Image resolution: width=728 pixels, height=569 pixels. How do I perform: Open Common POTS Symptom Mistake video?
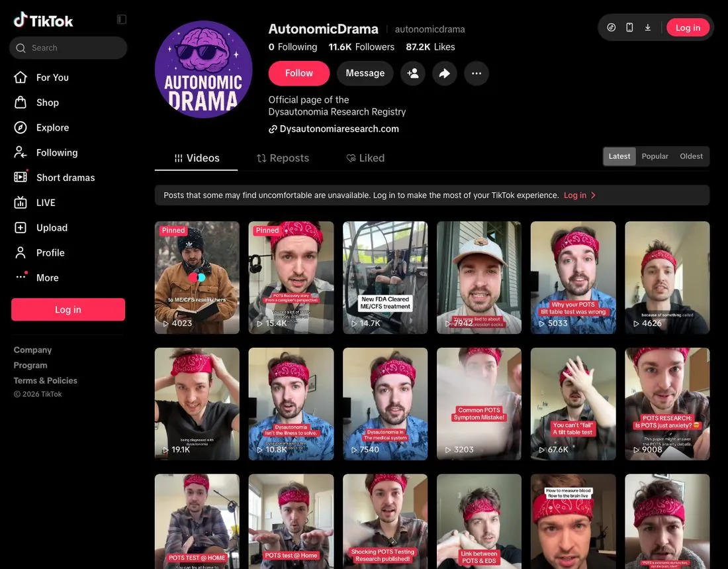[479, 404]
